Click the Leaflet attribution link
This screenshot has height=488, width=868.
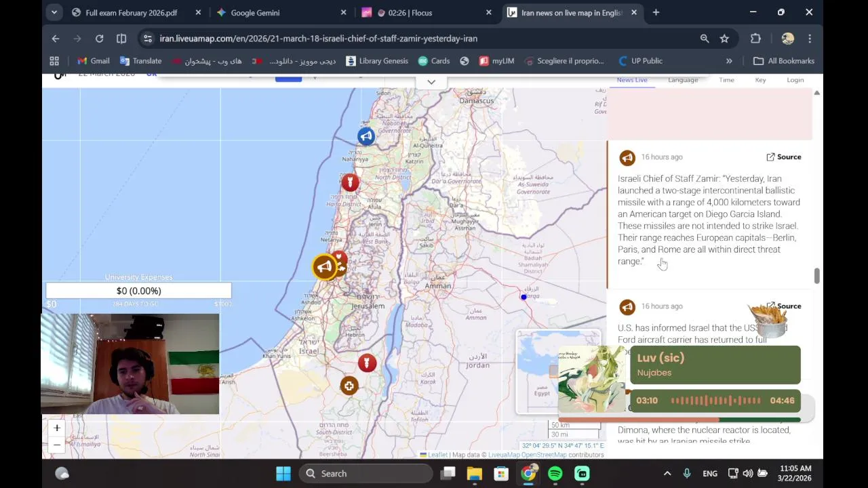click(x=437, y=455)
